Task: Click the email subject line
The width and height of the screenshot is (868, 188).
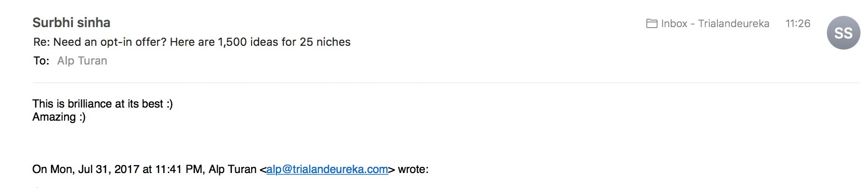Action: [x=192, y=42]
